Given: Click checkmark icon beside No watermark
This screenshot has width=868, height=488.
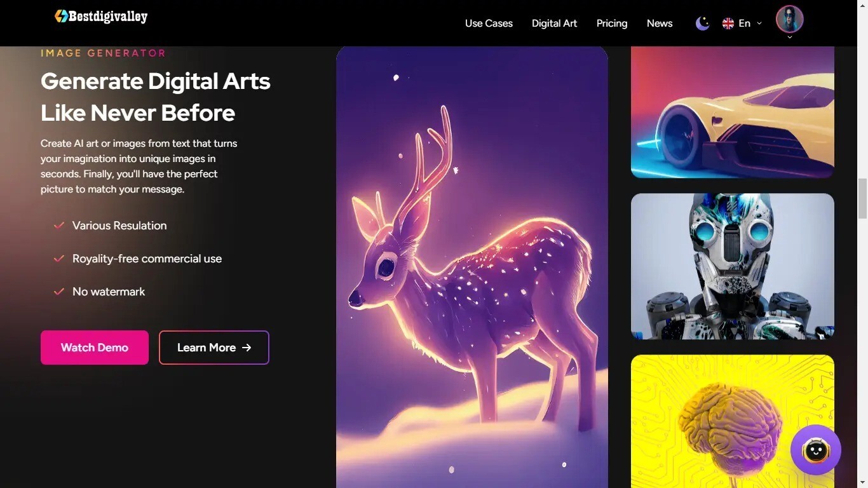Looking at the screenshot, I should 59,292.
